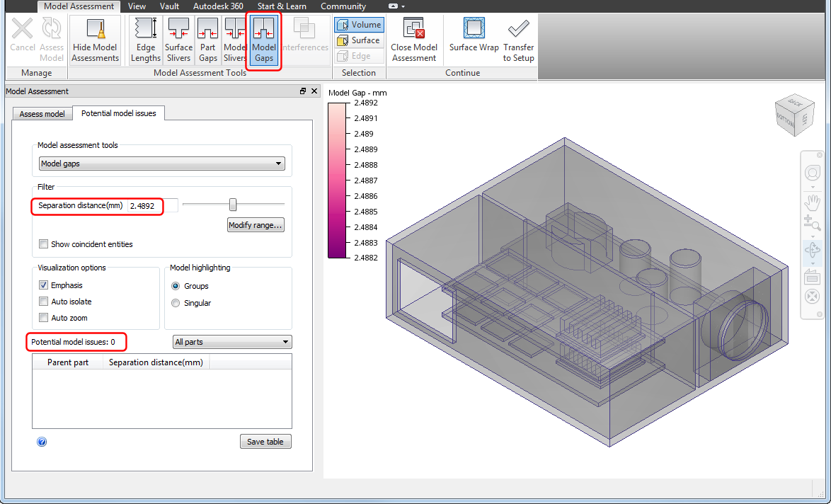Float the Model Assessment panel
The width and height of the screenshot is (831, 504).
click(x=303, y=91)
